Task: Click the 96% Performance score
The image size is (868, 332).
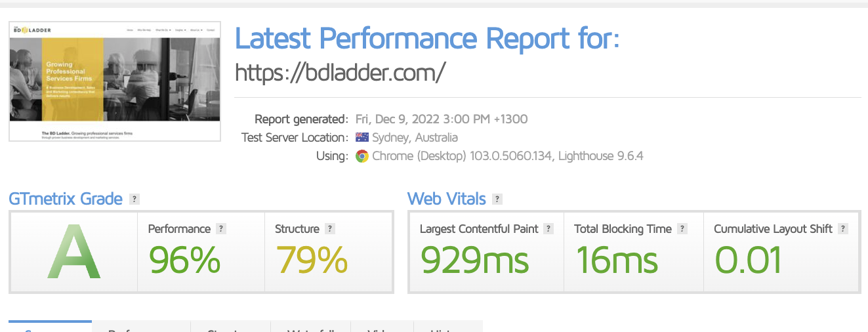Action: click(x=184, y=260)
